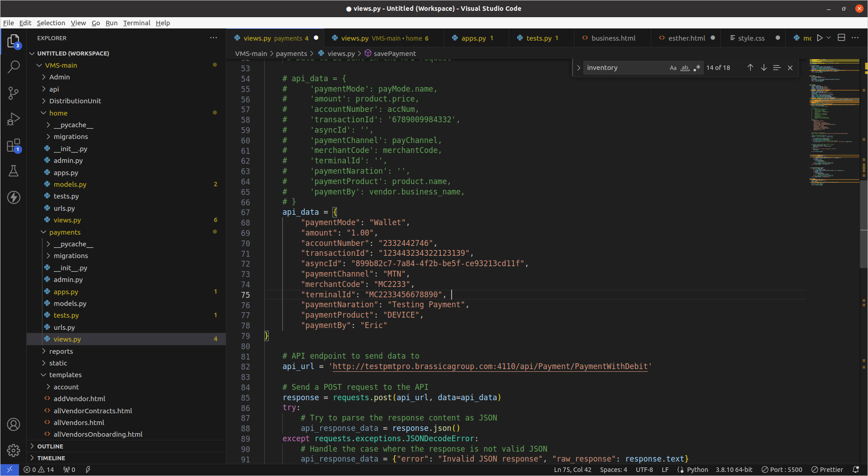Collapse the templates folder

click(126, 375)
